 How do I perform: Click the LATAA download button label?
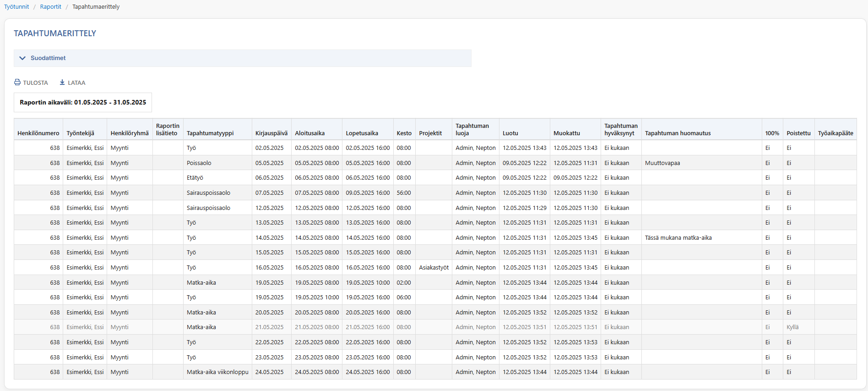click(76, 83)
